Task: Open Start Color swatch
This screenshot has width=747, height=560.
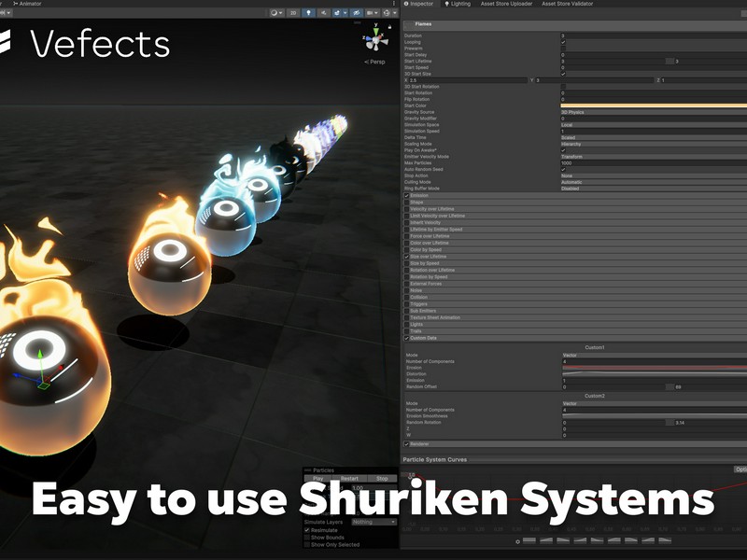Action: 654,105
